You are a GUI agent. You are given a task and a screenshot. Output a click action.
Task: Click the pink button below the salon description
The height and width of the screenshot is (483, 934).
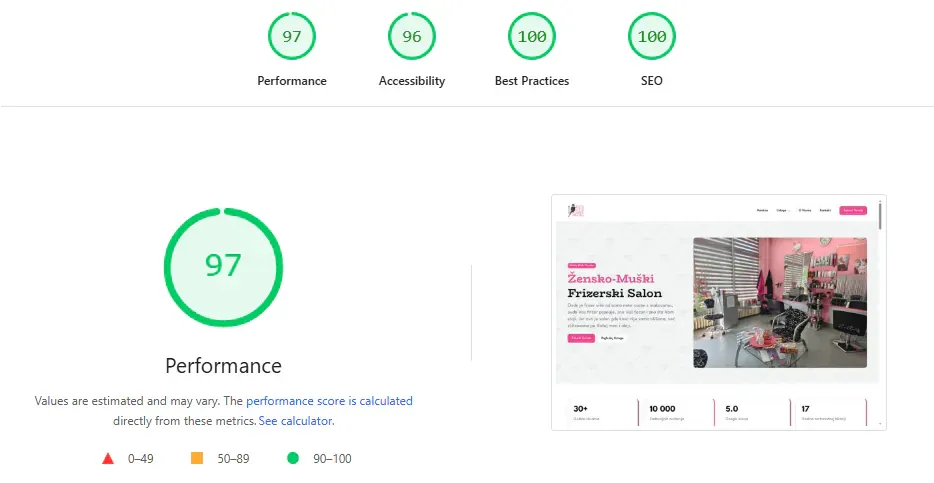tap(581, 338)
